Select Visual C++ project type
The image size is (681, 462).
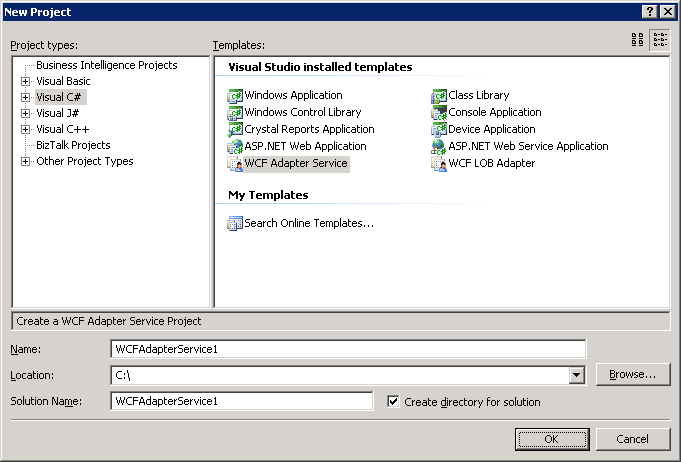click(x=63, y=129)
